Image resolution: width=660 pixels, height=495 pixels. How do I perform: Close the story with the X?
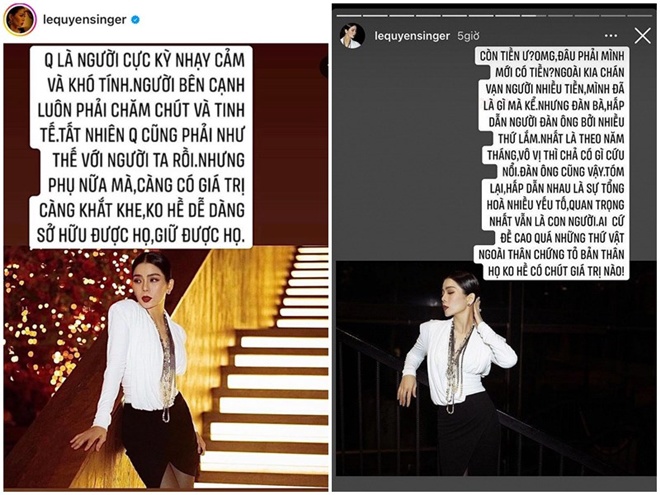(x=642, y=36)
